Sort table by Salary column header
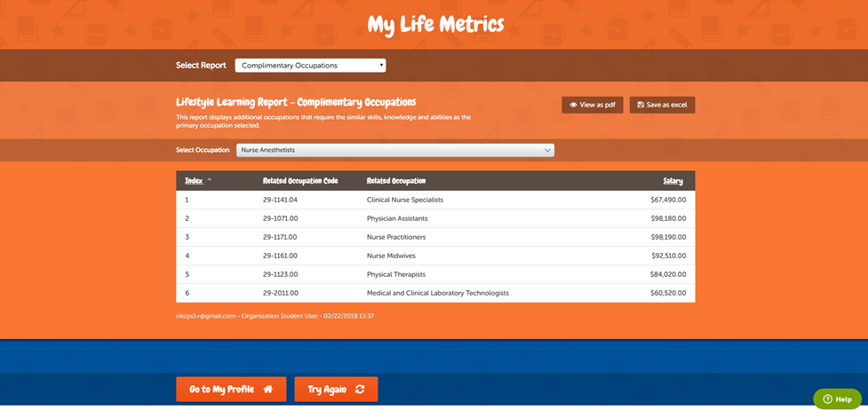 click(673, 181)
